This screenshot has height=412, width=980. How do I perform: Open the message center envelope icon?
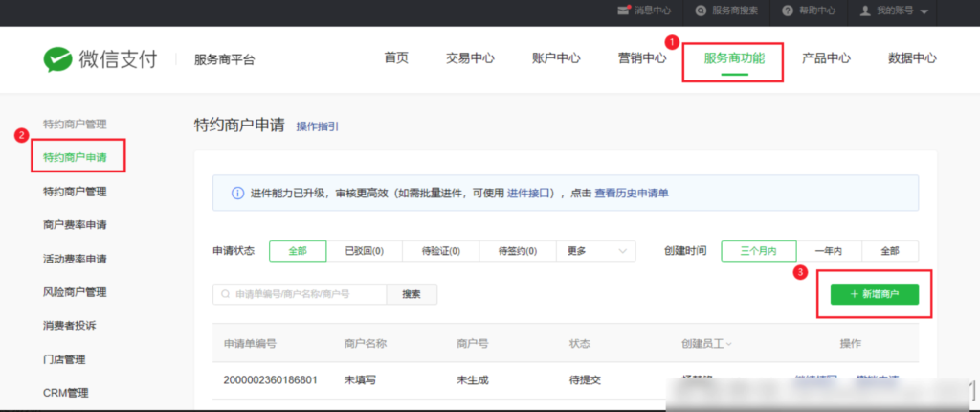623,11
